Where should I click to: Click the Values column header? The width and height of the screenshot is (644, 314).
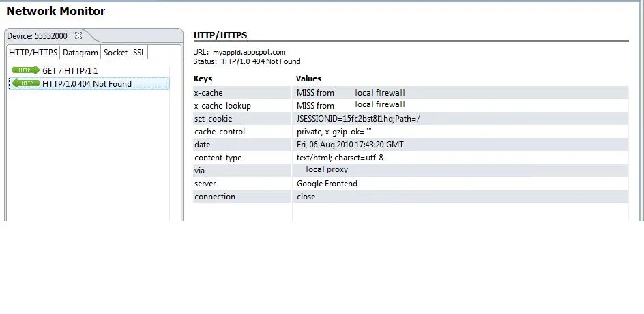point(308,78)
